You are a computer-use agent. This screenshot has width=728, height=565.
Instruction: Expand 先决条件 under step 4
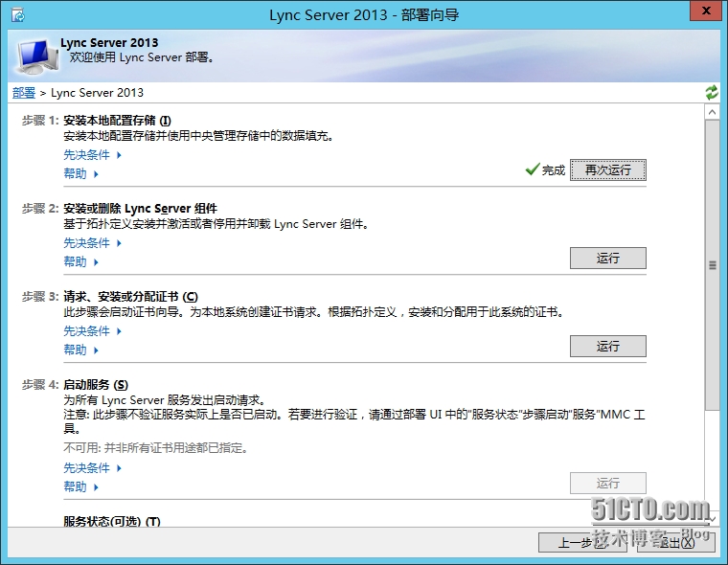(x=92, y=468)
